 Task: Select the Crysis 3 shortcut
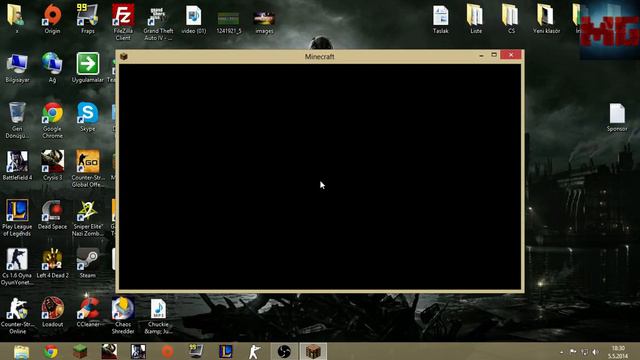click(x=52, y=166)
